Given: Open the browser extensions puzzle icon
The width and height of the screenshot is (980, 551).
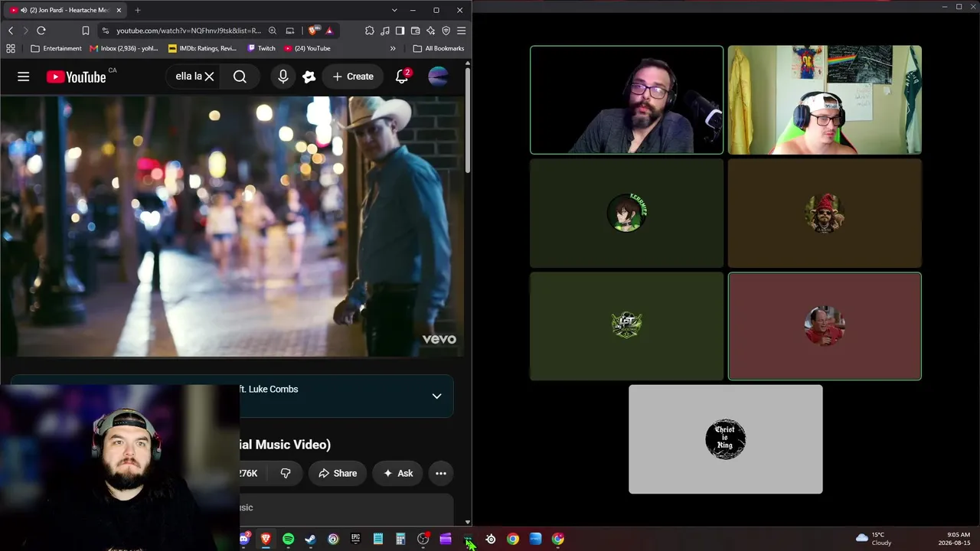Looking at the screenshot, I should pos(370,31).
